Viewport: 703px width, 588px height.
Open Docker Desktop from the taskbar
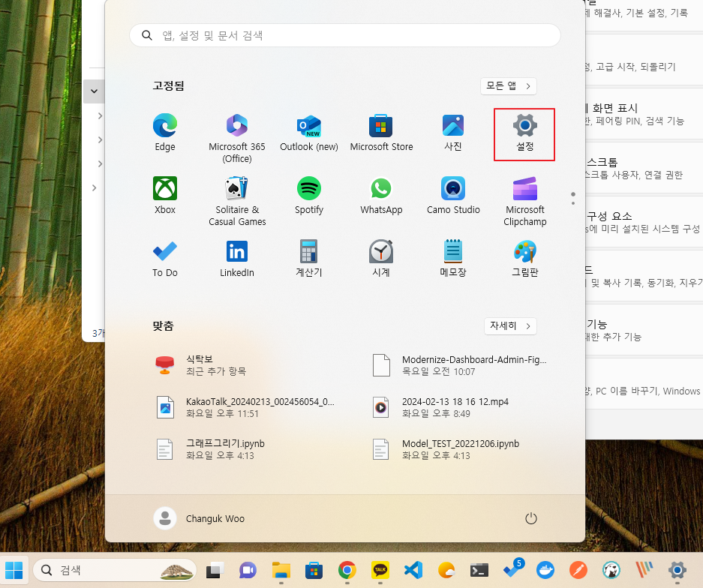tap(545, 570)
